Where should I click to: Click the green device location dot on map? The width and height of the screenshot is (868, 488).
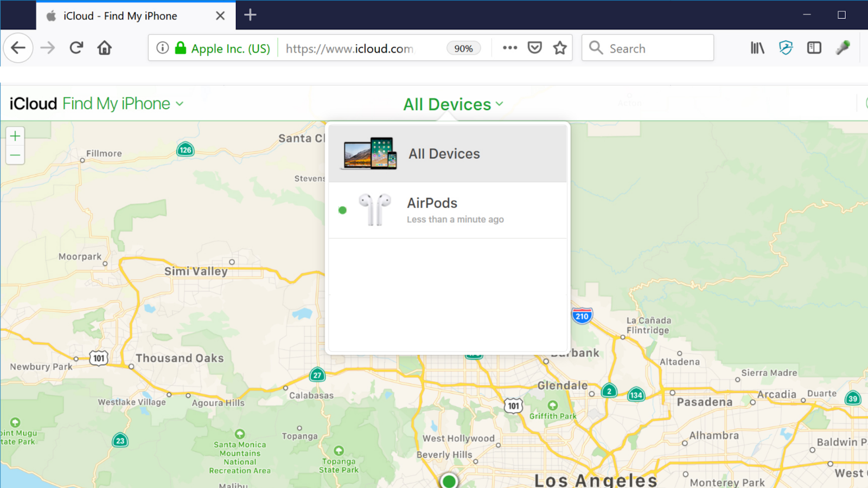[x=449, y=481]
